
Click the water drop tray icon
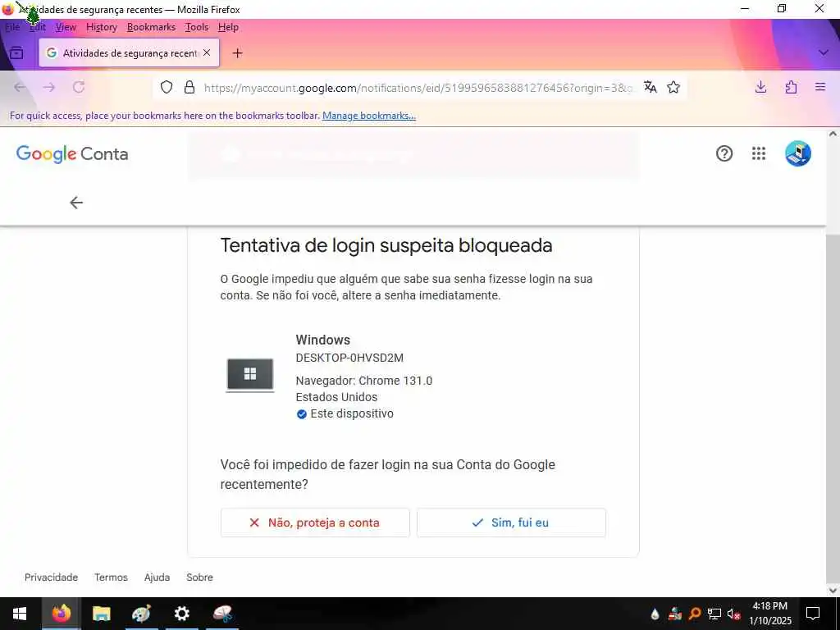pyautogui.click(x=655, y=614)
